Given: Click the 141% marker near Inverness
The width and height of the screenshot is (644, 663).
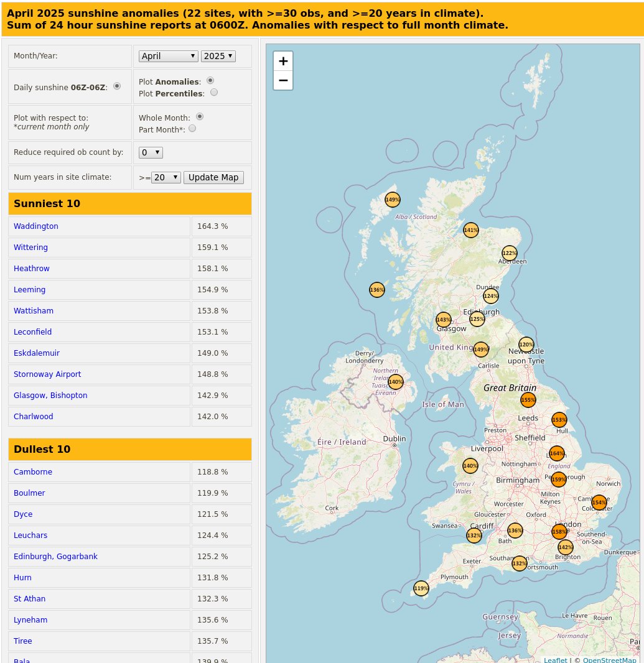Looking at the screenshot, I should [x=470, y=230].
